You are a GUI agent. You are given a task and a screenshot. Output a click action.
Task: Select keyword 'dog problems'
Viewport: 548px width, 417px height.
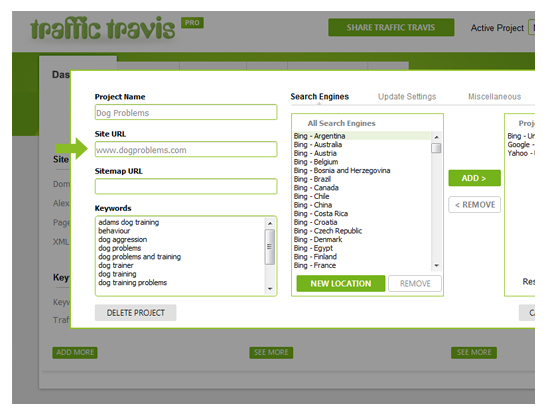[x=120, y=248]
